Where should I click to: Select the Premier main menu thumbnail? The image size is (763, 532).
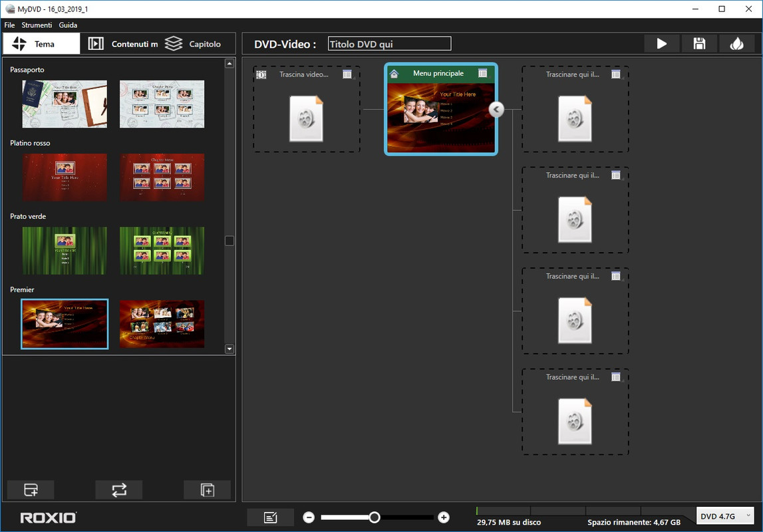tap(65, 324)
